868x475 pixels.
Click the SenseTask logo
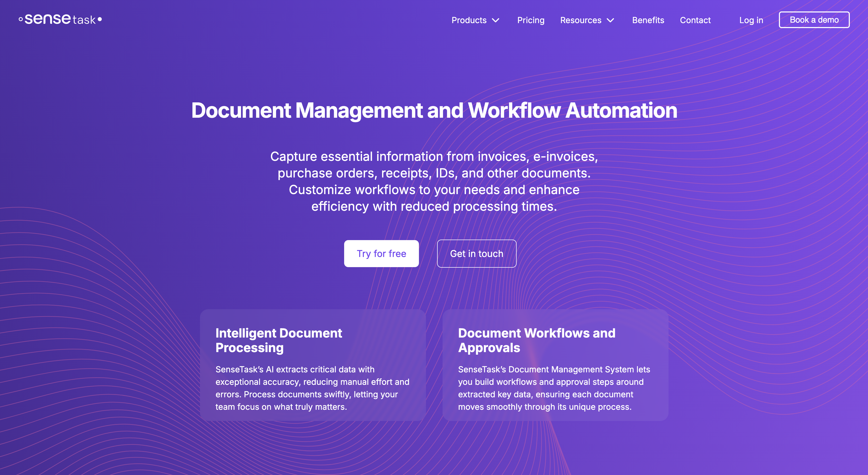pos(60,19)
